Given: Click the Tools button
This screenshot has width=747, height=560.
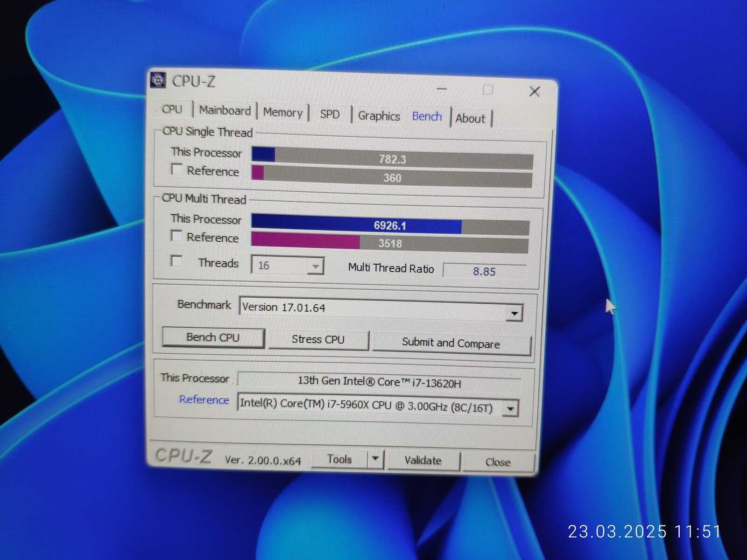Looking at the screenshot, I should pyautogui.click(x=339, y=459).
